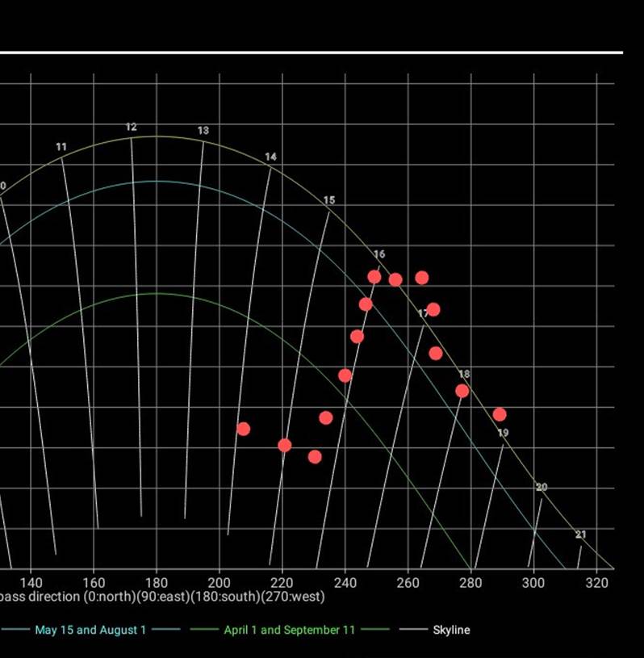Image resolution: width=644 pixels, height=658 pixels.
Task: Click the red dot nearest hour 19 label
Action: point(500,414)
